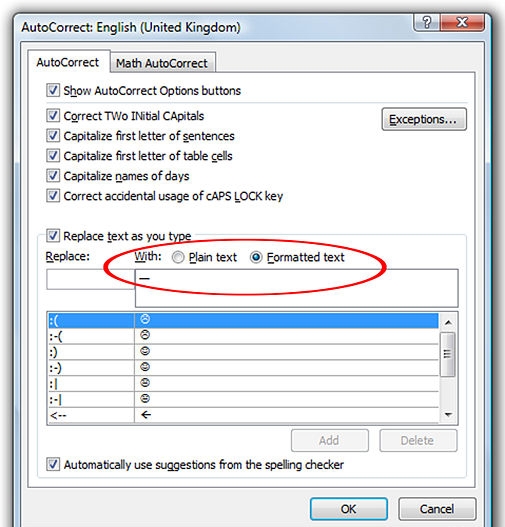
Task: Select the :-| neutral face entry row
Action: click(x=243, y=399)
